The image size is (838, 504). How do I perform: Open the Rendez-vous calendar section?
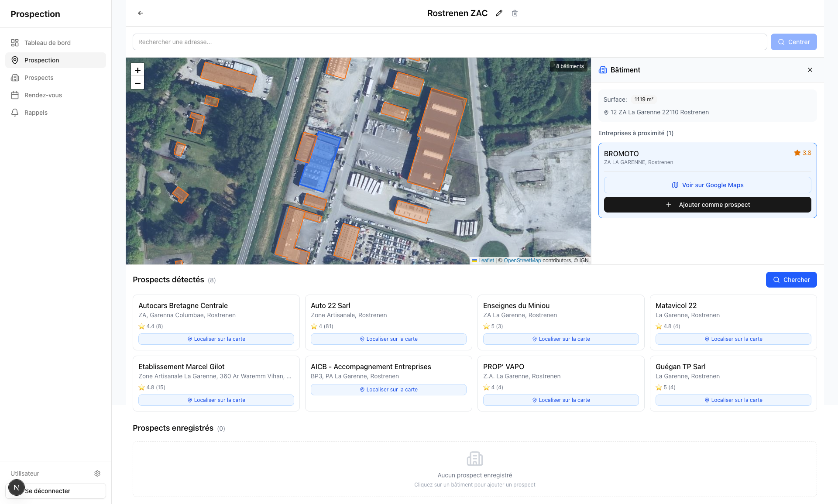click(42, 95)
